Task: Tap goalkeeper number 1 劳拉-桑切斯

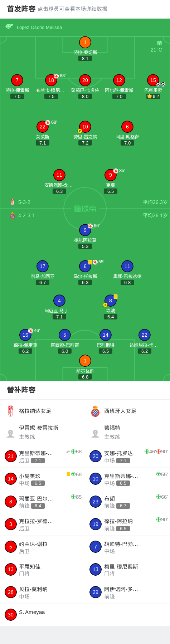Action: (x=85, y=43)
